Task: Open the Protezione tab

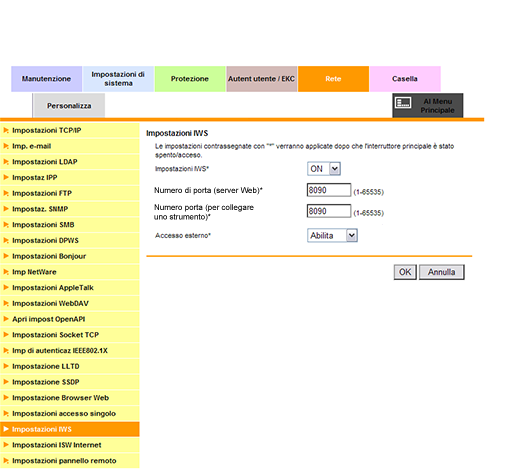Action: 190,79
